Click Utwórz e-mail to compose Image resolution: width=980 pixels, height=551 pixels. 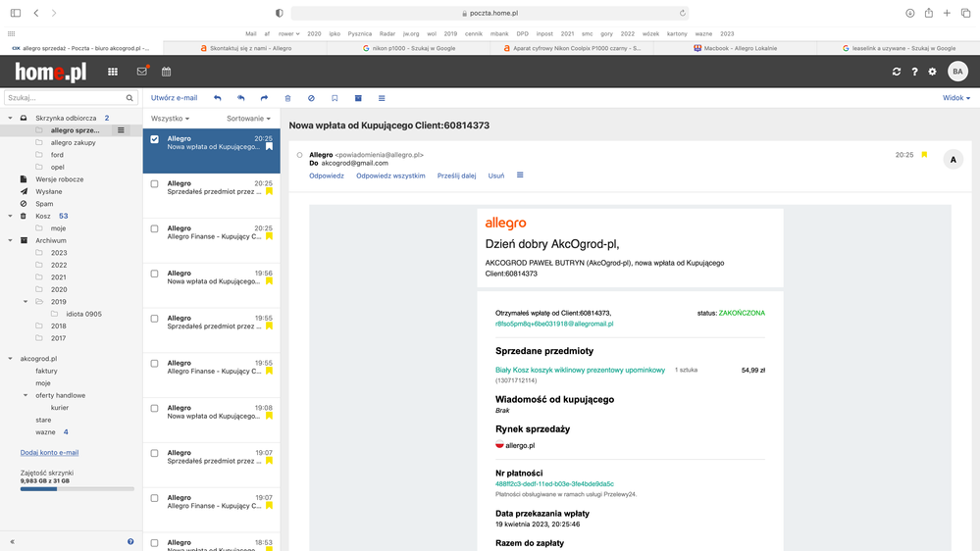174,98
